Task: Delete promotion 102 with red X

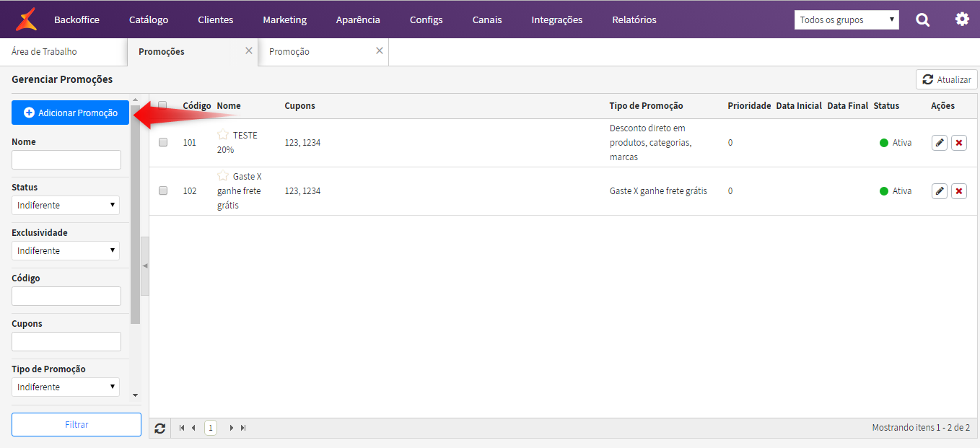Action: click(959, 191)
